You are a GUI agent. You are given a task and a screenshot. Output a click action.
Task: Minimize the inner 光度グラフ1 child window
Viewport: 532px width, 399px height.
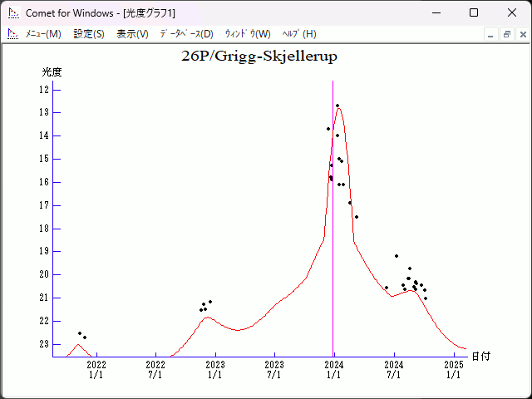[490, 35]
